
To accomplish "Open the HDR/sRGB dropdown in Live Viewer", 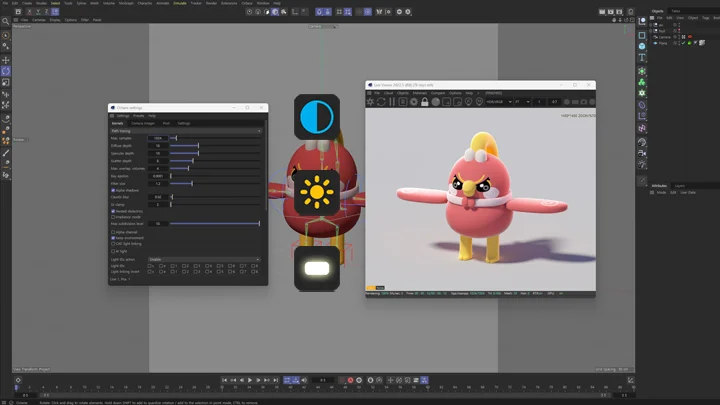I will 499,102.
